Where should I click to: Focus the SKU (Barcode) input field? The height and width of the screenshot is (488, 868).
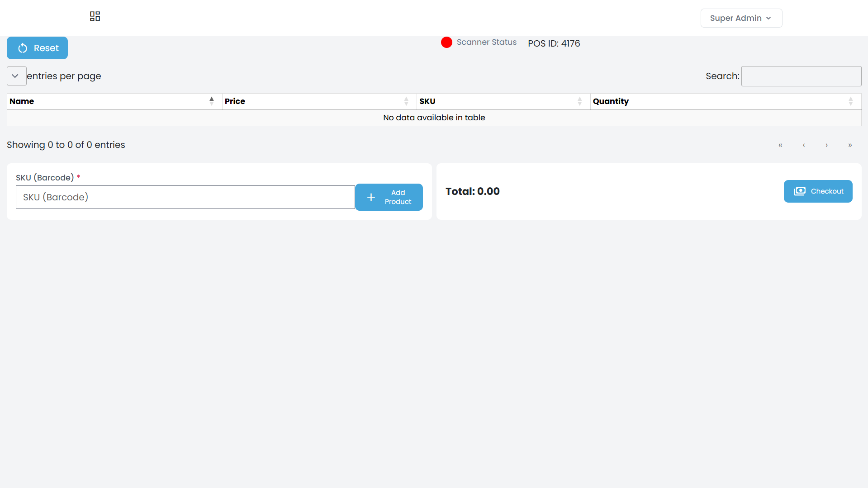[185, 197]
